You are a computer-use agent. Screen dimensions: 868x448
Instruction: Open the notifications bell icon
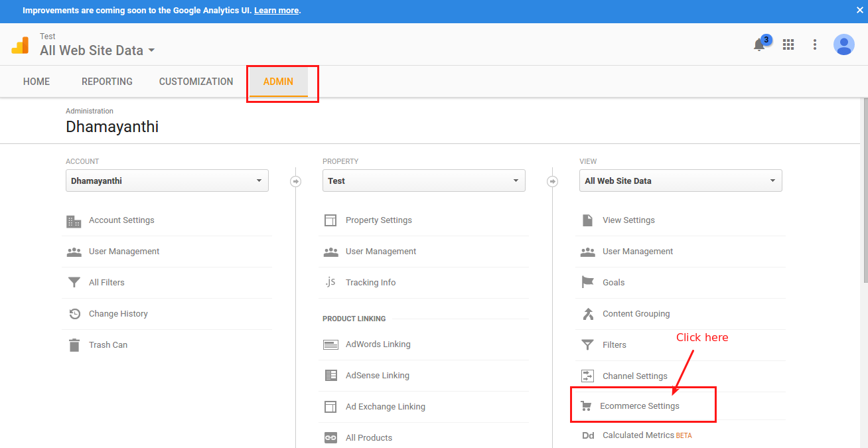pyautogui.click(x=759, y=45)
